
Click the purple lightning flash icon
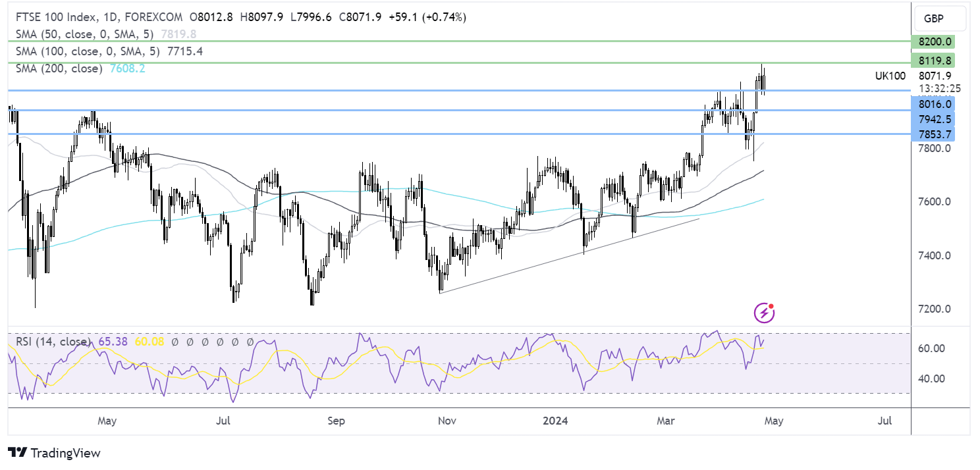[764, 313]
